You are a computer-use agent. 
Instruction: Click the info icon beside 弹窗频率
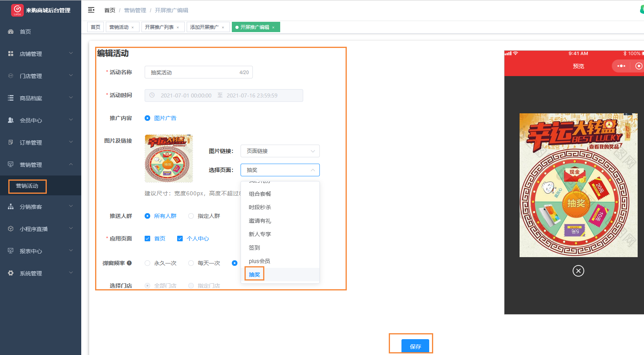pyautogui.click(x=129, y=263)
